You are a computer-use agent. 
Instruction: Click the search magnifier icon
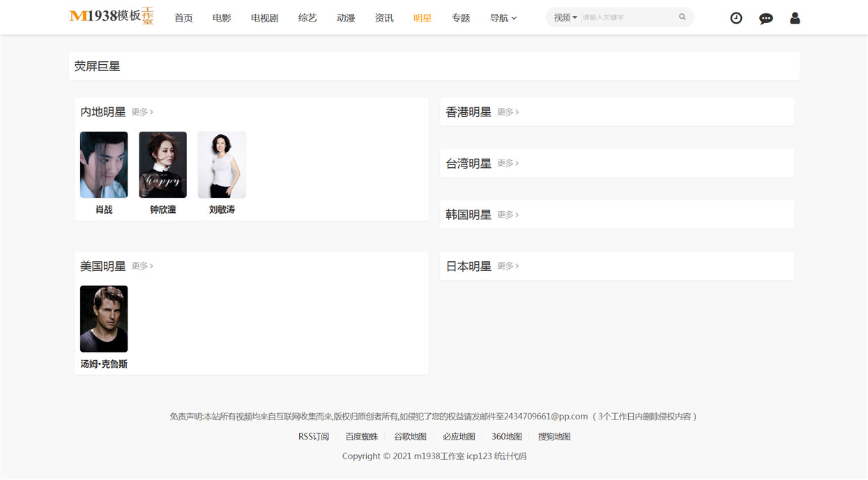[x=683, y=17]
